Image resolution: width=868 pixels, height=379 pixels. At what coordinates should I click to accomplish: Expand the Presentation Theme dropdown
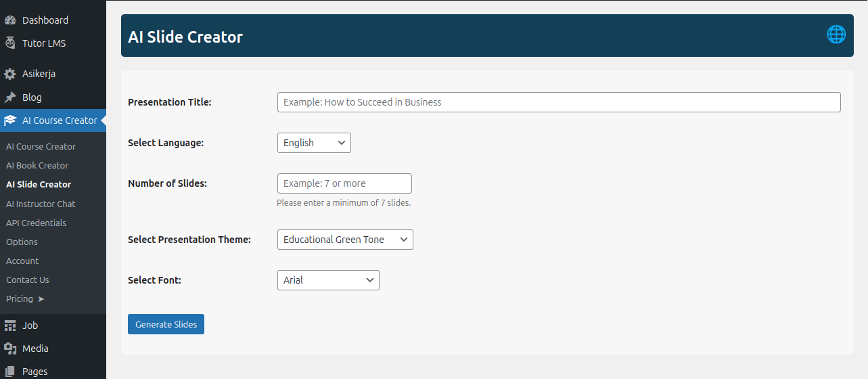(345, 240)
